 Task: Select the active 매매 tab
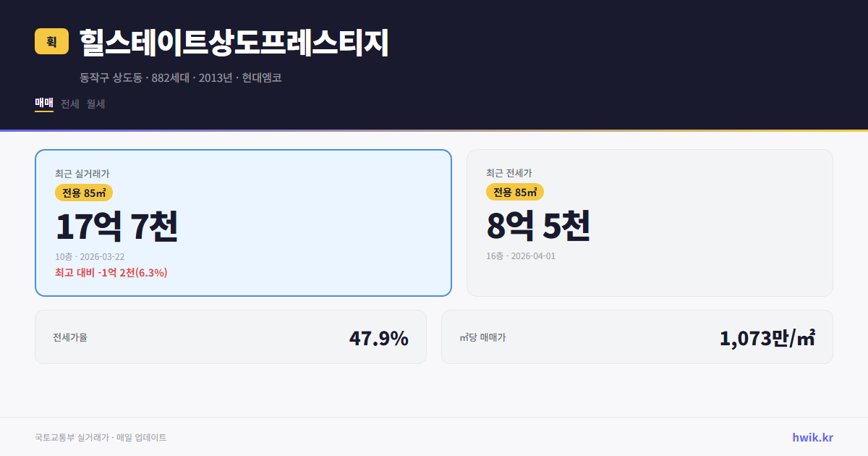coord(43,104)
